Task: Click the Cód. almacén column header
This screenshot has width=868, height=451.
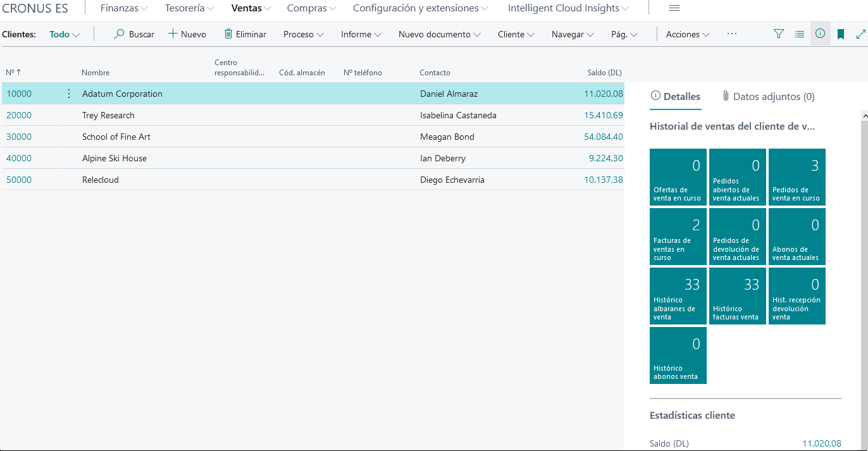Action: click(302, 73)
